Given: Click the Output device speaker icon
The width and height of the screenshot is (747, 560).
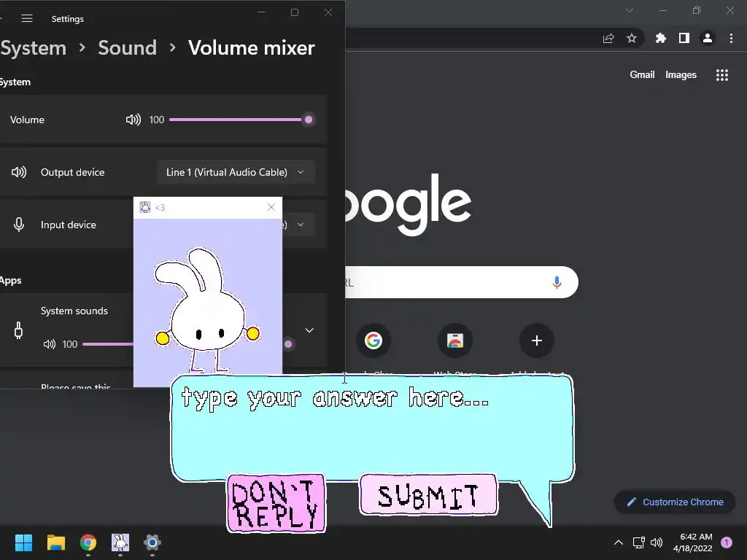Looking at the screenshot, I should coord(18,172).
